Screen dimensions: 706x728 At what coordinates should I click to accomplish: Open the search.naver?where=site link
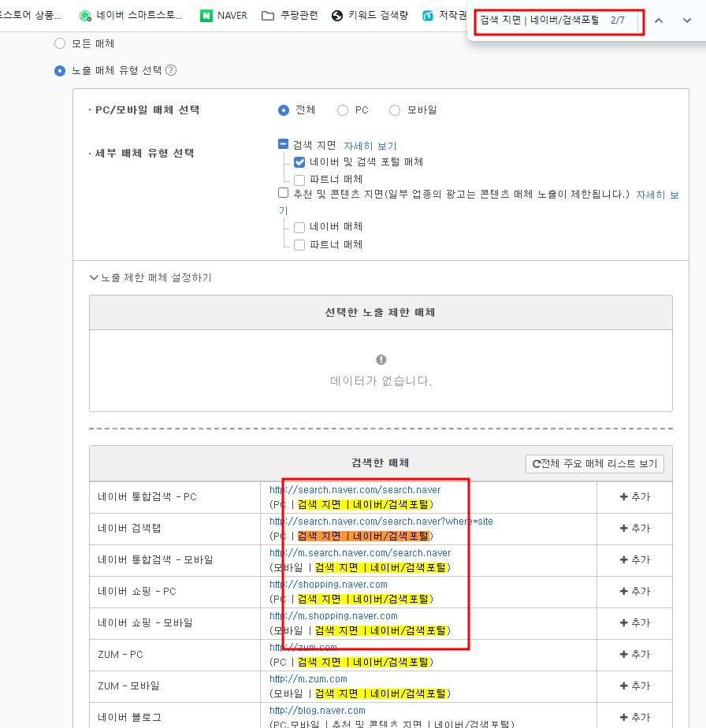click(381, 522)
